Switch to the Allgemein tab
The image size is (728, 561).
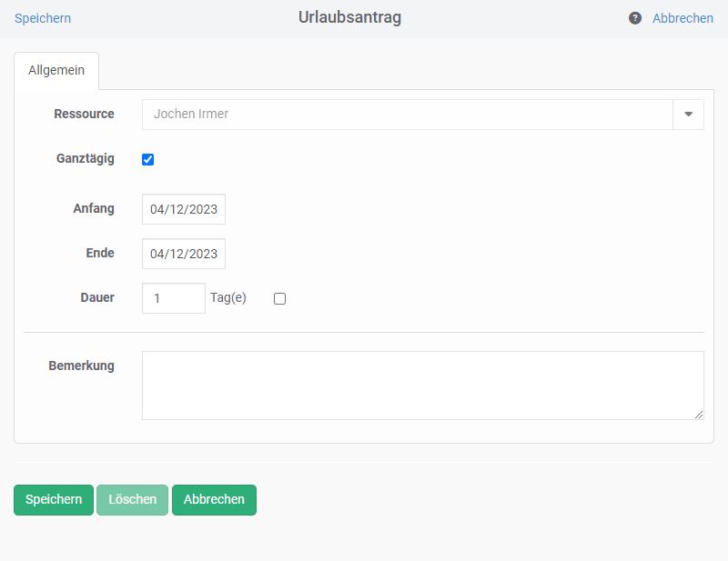tap(56, 71)
